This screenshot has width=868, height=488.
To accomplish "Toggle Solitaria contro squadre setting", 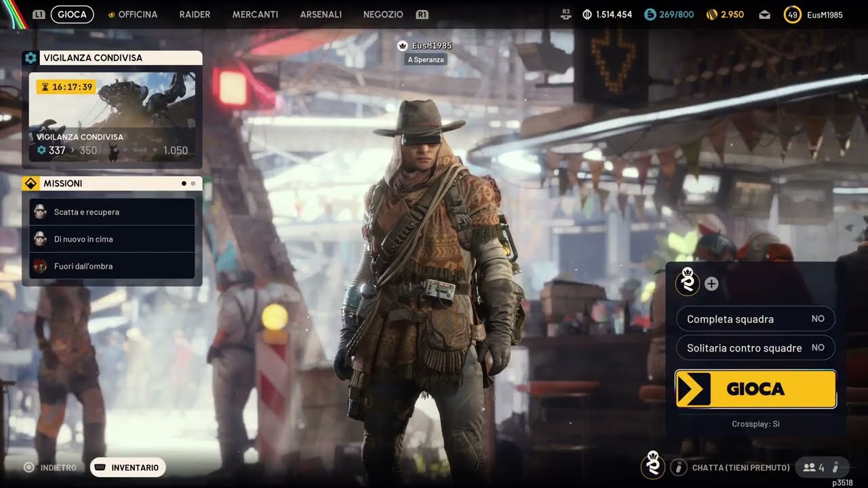I will 755,348.
